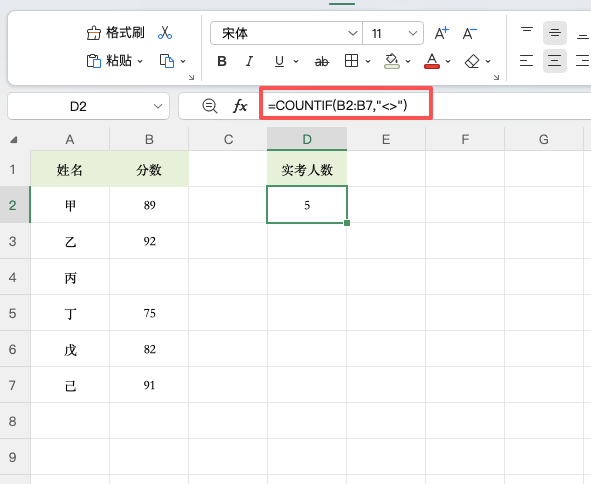The width and height of the screenshot is (591, 484).
Task: Click the Cut scissors icon
Action: pos(165,33)
